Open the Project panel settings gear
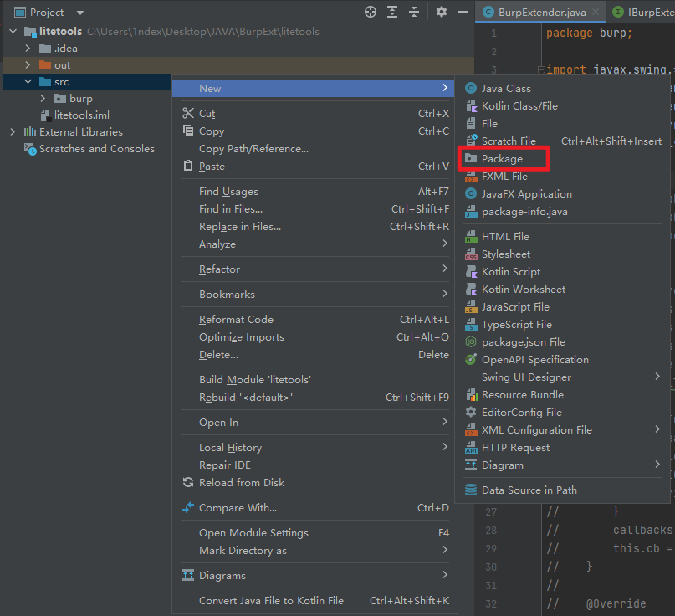The height and width of the screenshot is (616, 675). pos(442,12)
